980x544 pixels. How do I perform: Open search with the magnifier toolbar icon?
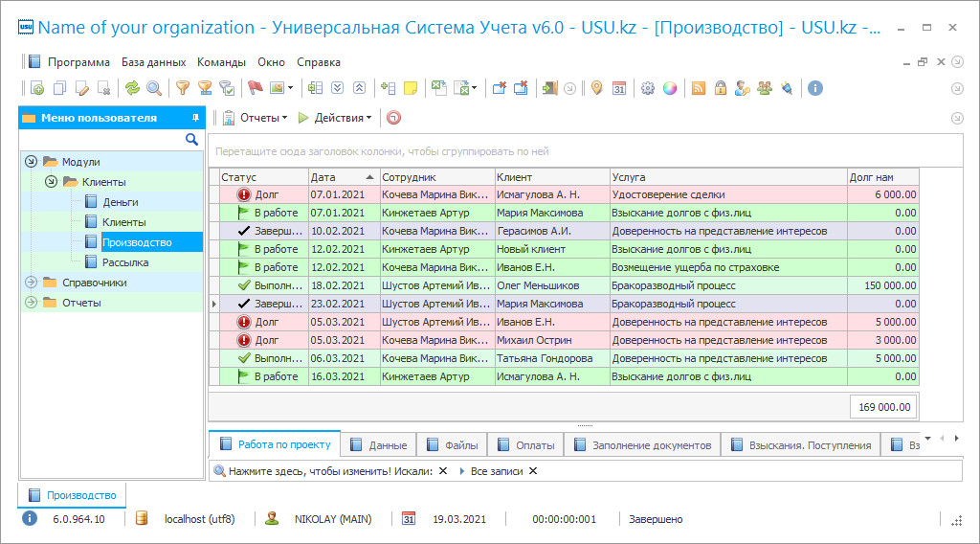[x=154, y=88]
